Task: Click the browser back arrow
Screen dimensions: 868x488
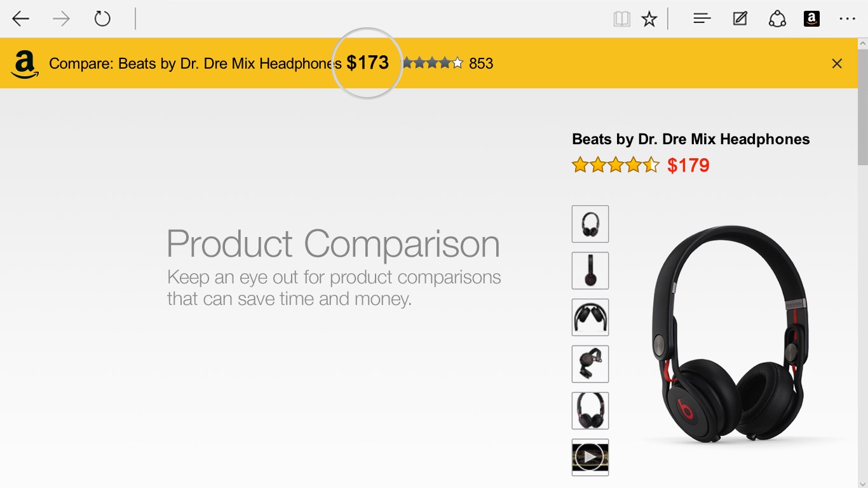Action: click(21, 19)
